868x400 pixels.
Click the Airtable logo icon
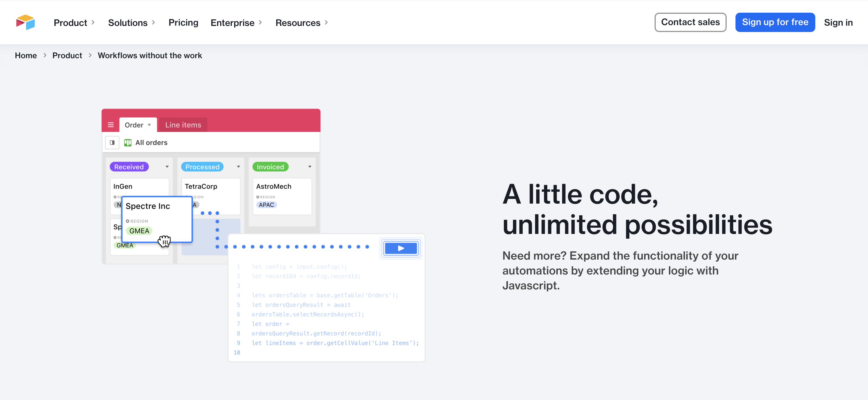point(26,22)
